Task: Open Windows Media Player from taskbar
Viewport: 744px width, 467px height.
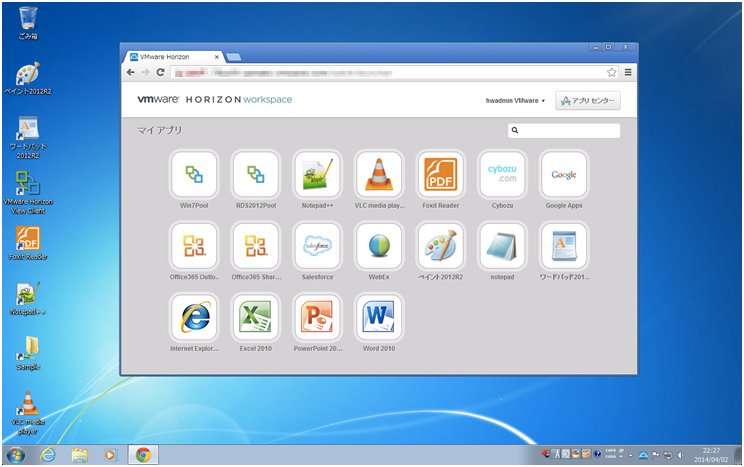Action: (x=110, y=455)
